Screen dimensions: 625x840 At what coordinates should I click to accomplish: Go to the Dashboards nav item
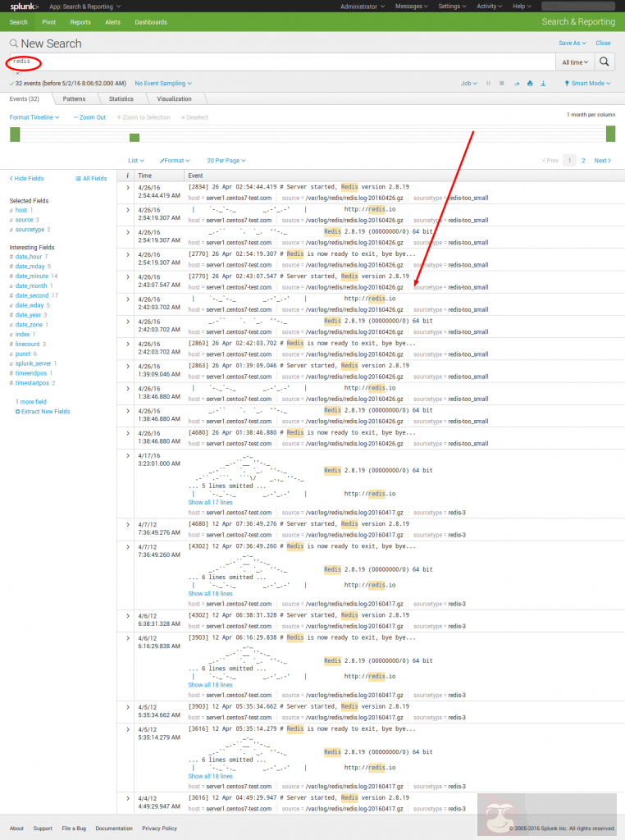point(150,22)
